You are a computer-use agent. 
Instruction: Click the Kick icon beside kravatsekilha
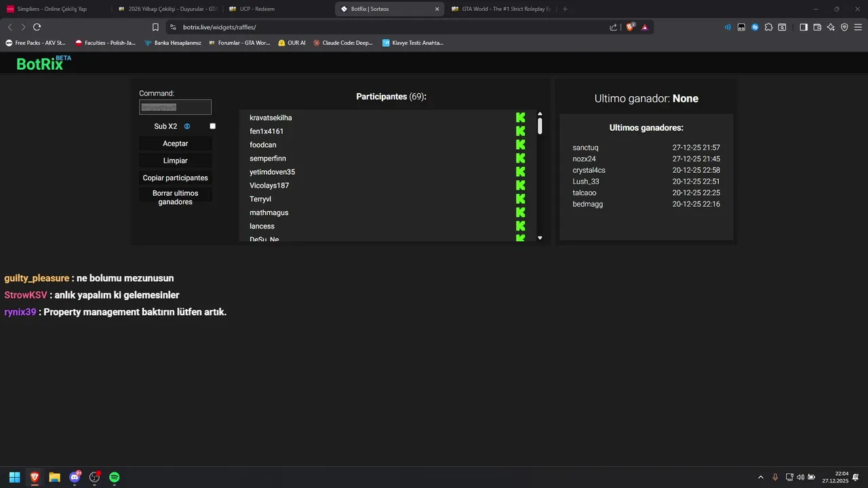pos(520,118)
